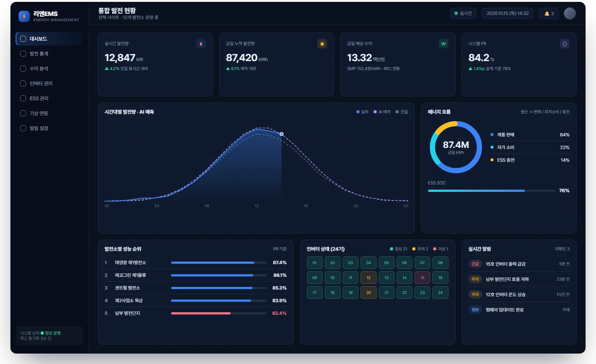Open the 펌웨어 업데이트 완료 alert
Image resolution: width=596 pixels, height=364 pixels.
[519, 310]
